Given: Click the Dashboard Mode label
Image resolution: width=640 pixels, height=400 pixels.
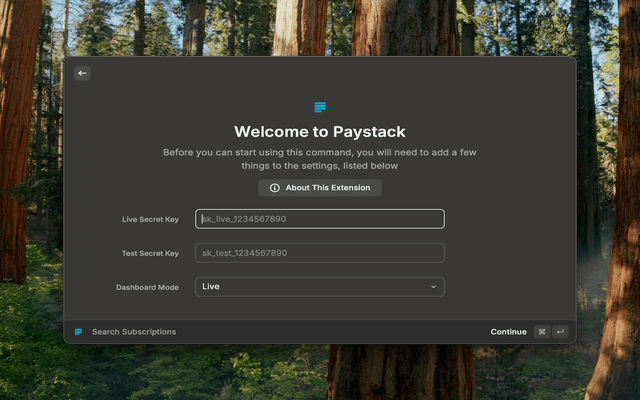Looking at the screenshot, I should pyautogui.click(x=147, y=287).
